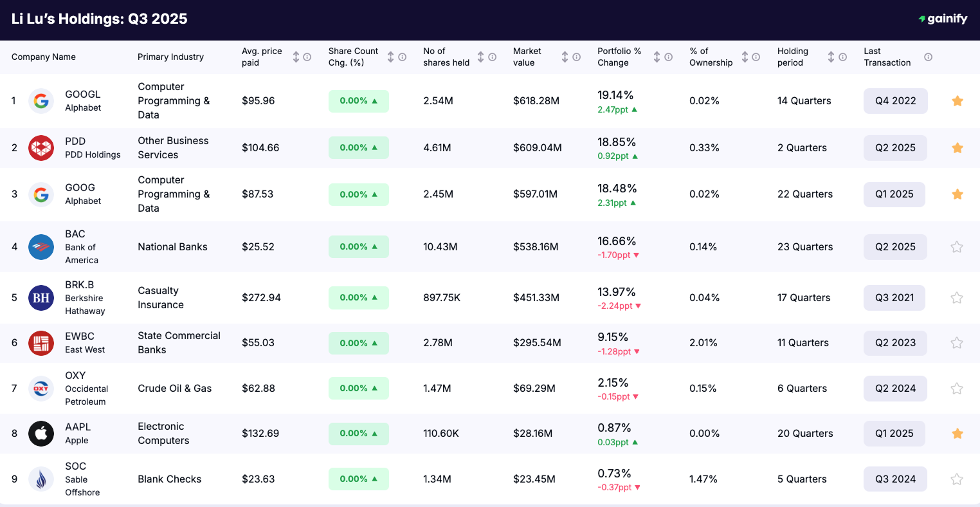980x507 pixels.
Task: Click the East West Bancorp logo
Action: point(41,343)
